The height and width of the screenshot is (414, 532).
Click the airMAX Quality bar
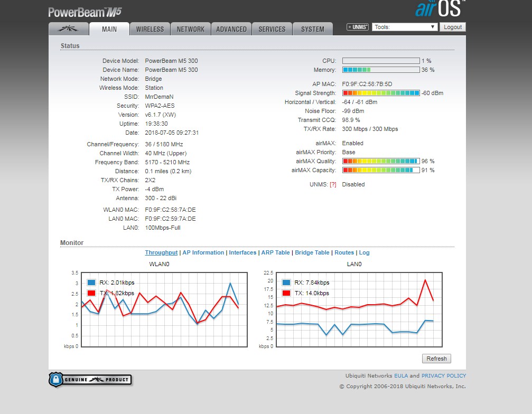pyautogui.click(x=381, y=161)
